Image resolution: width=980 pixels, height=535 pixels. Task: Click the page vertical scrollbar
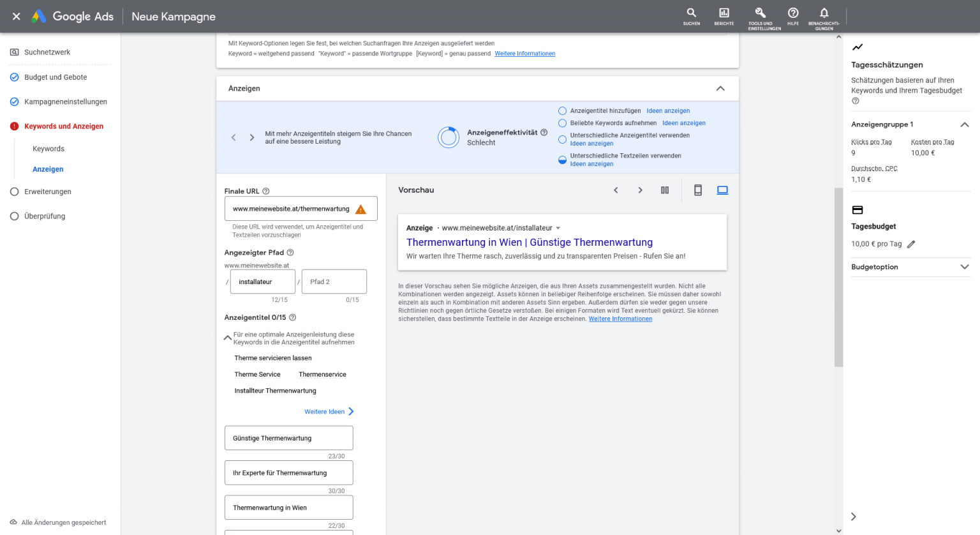pyautogui.click(x=838, y=277)
